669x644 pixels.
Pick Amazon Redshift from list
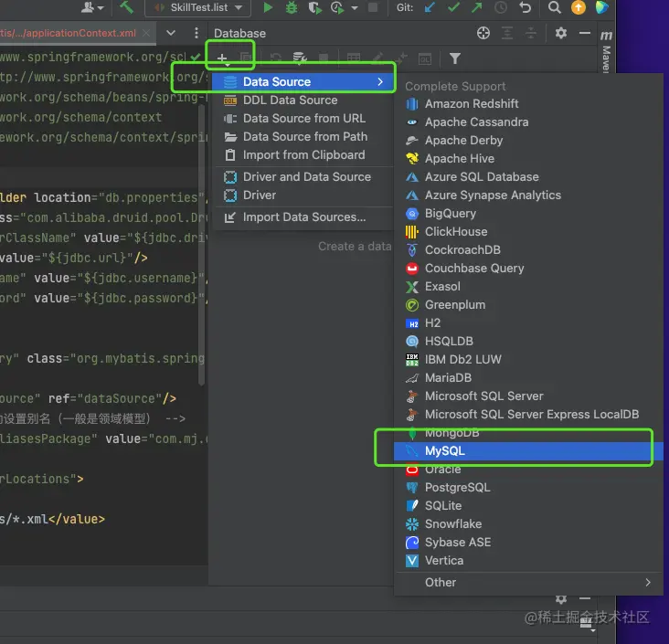(x=528, y=104)
